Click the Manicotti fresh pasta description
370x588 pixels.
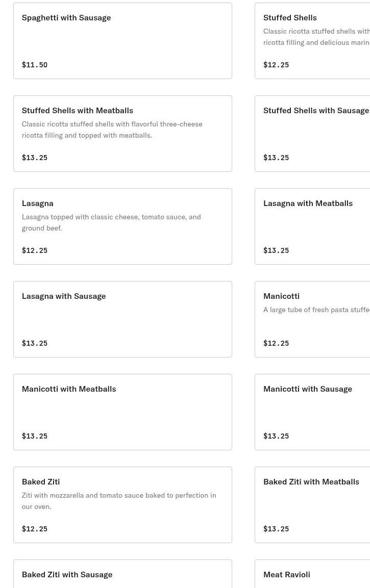click(x=316, y=310)
